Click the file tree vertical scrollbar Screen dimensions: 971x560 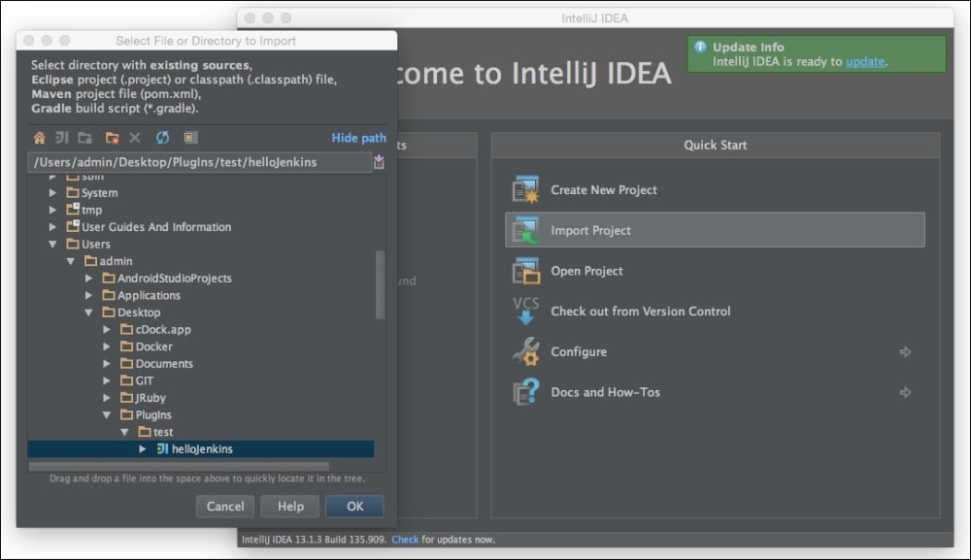(x=381, y=284)
